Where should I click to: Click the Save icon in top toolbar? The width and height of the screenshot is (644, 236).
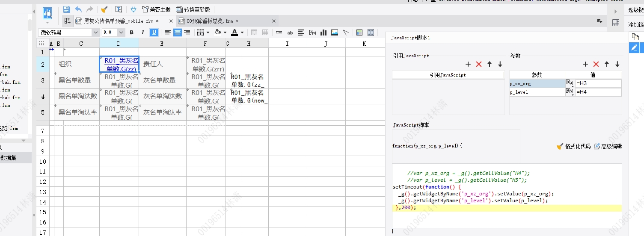pyautogui.click(x=67, y=9)
